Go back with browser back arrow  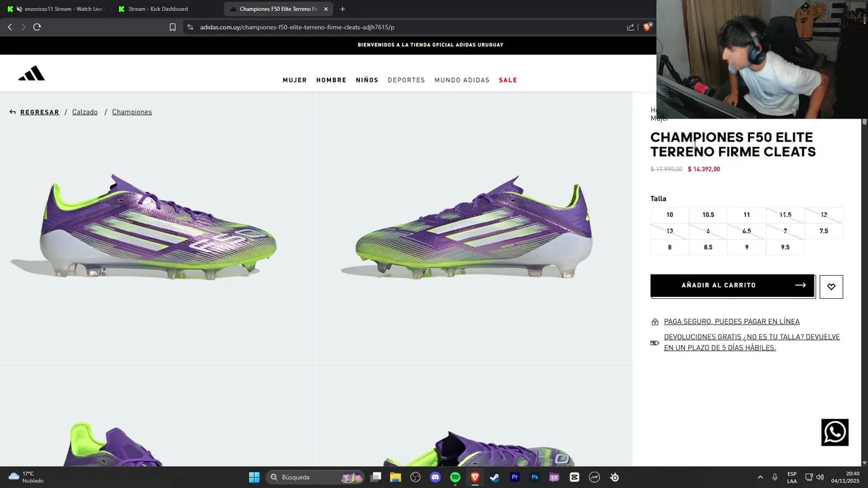point(9,27)
